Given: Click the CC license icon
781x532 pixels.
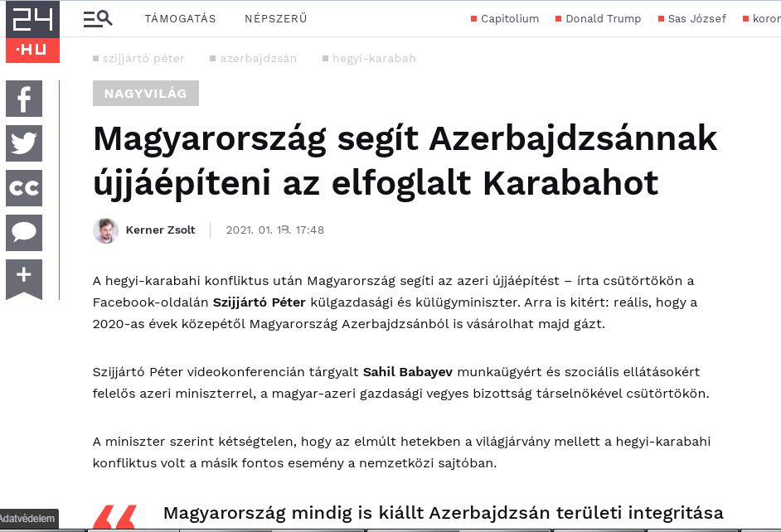Looking at the screenshot, I should tap(24, 188).
